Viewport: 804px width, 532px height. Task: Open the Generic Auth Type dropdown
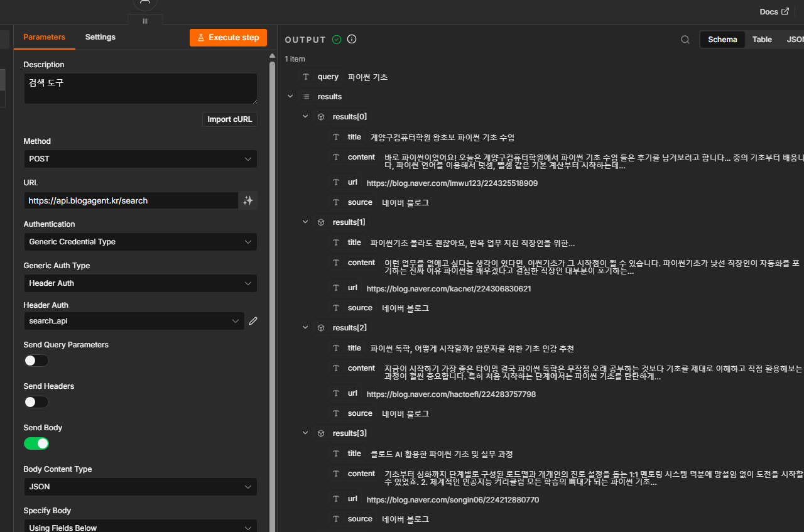(140, 283)
